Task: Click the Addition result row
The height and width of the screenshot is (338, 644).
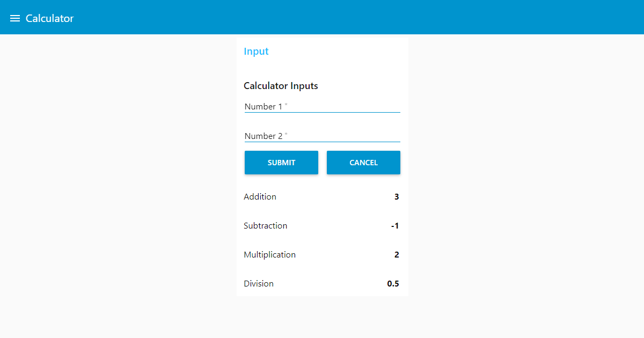Action: (322, 196)
